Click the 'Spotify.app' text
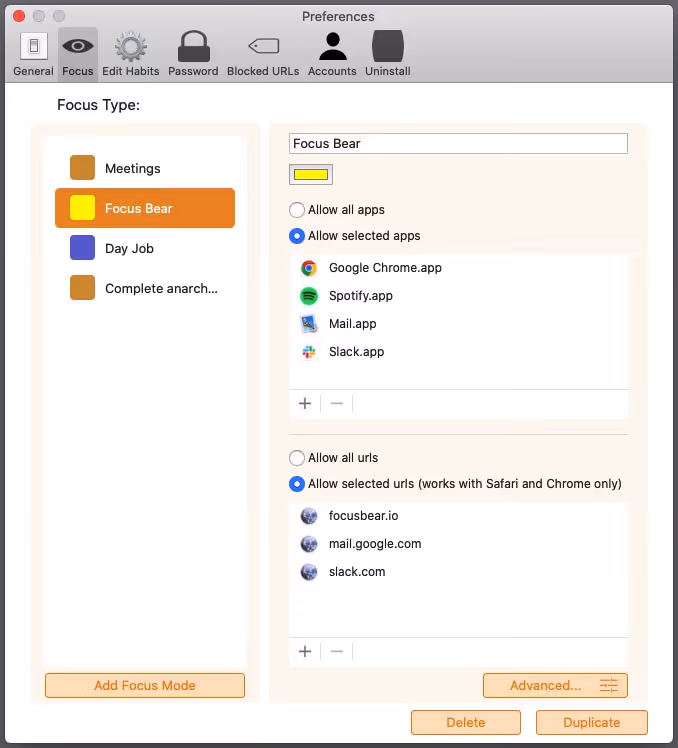The width and height of the screenshot is (678, 748). 361,296
